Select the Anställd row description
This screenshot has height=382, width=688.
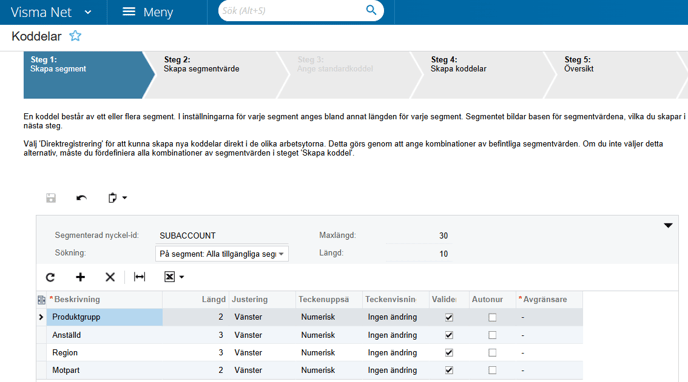point(105,335)
